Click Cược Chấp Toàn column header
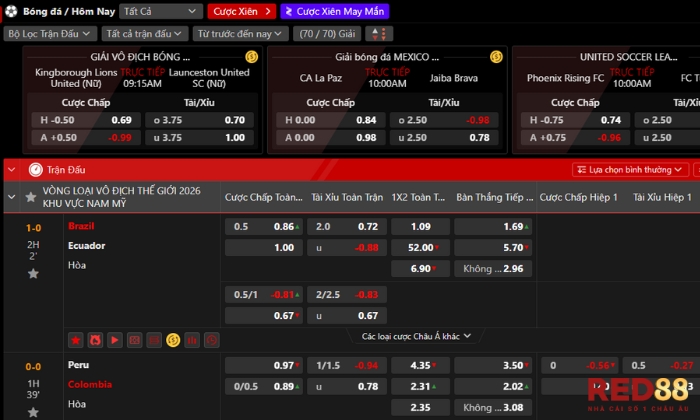700x420 pixels. point(263,197)
